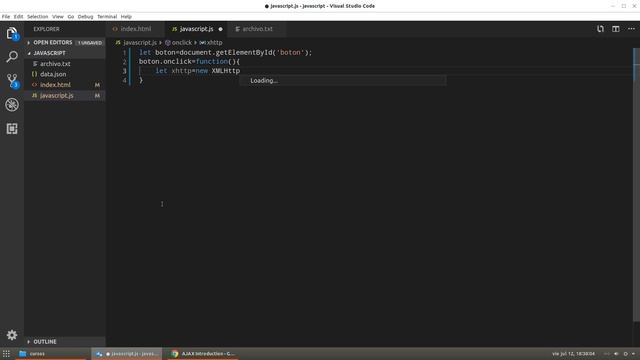Image resolution: width=640 pixels, height=360 pixels.
Task: Open the Selection menu
Action: (38, 17)
